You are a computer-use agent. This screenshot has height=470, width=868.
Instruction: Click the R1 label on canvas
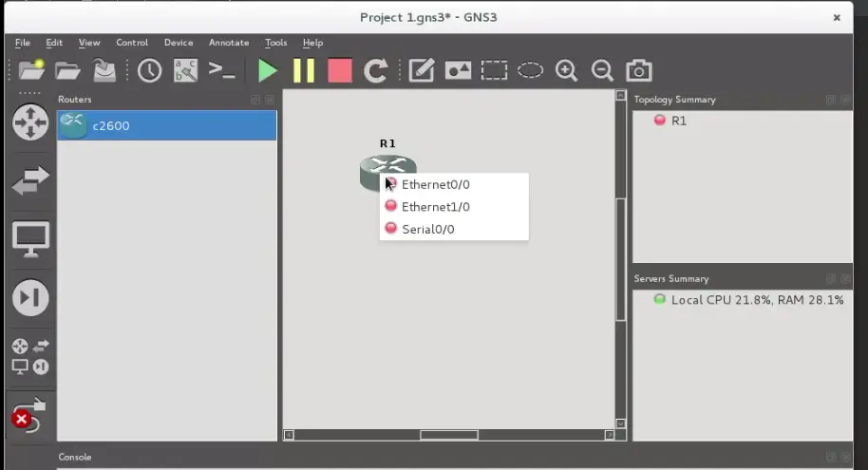387,143
